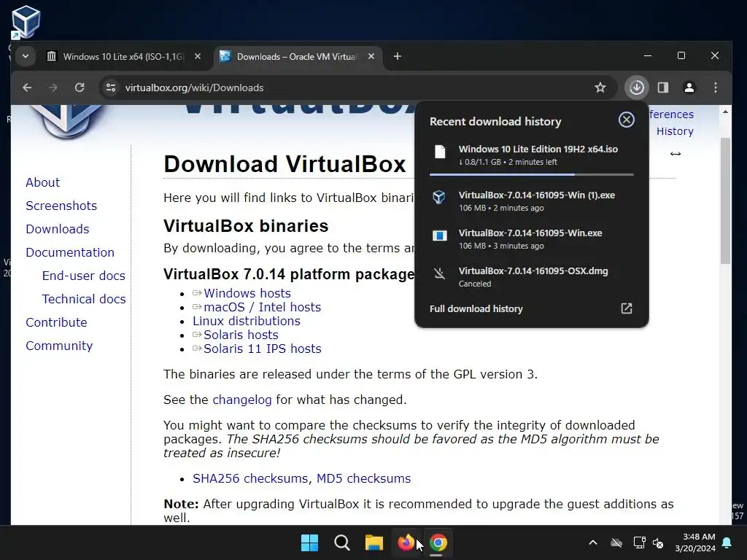
Task: Open End-user docs link
Action: [x=83, y=276]
